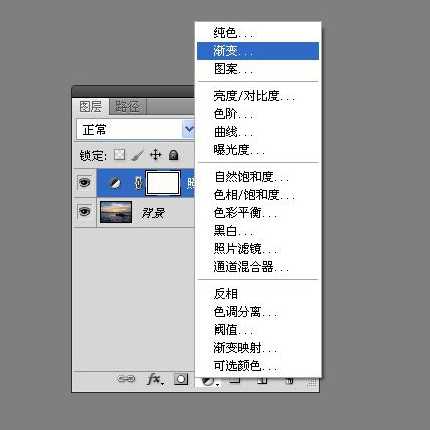Viewport: 430px width, 430px height.
Task: Select the white layer mask thumbnail
Action: (163, 183)
